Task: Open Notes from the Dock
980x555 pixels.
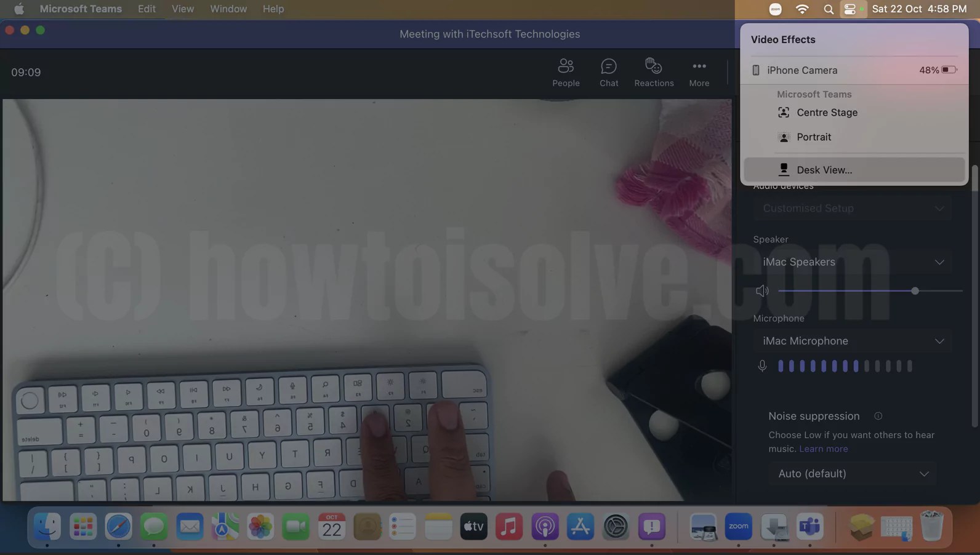Action: pyautogui.click(x=438, y=527)
